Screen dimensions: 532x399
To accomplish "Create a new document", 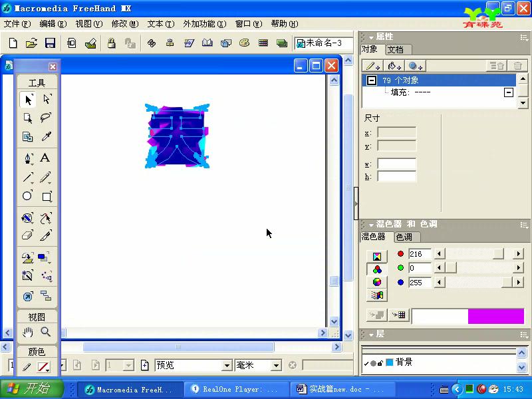I will pos(13,43).
